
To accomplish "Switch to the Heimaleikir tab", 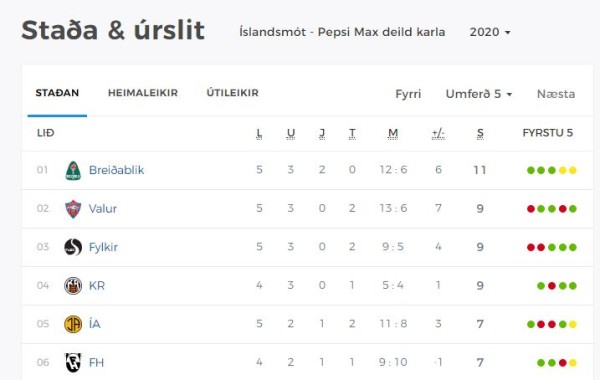I will [143, 93].
